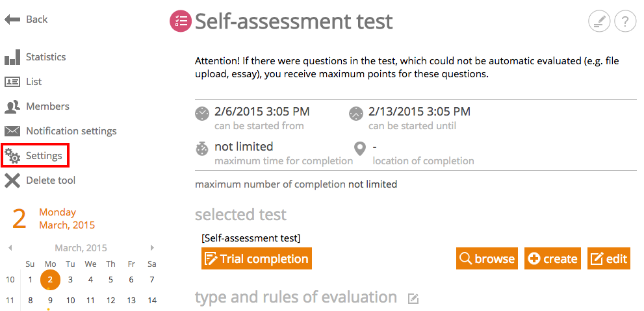Screen dimensions: 644x311
Task: Click the create test button
Action: click(553, 258)
